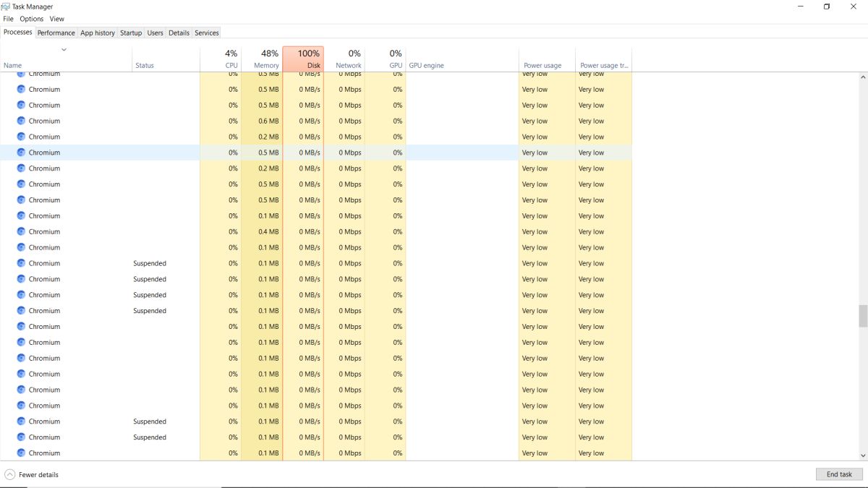Click the GPU engine column header

click(462, 59)
